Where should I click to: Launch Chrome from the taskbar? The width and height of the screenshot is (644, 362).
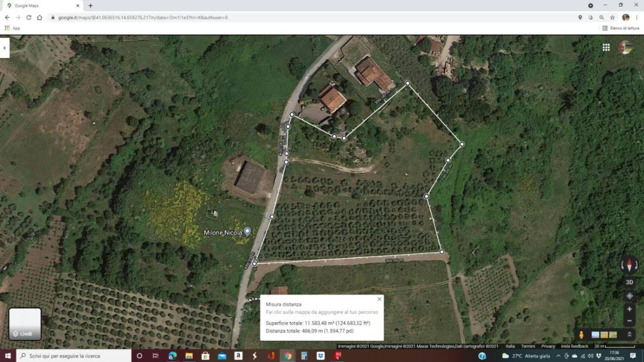287,356
